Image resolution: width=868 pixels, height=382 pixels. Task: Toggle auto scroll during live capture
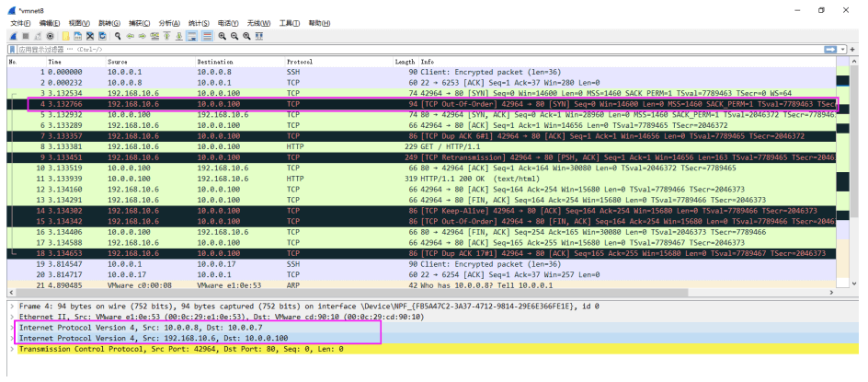coord(191,36)
